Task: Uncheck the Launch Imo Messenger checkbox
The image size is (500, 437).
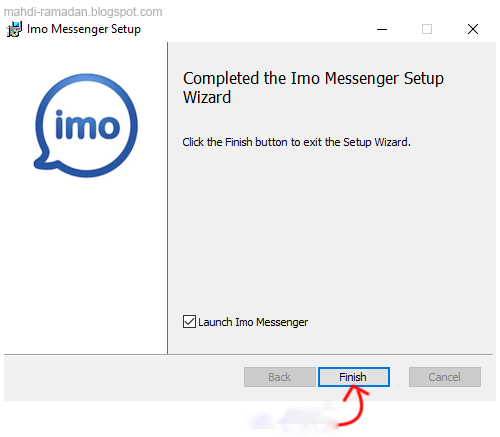Action: 189,322
